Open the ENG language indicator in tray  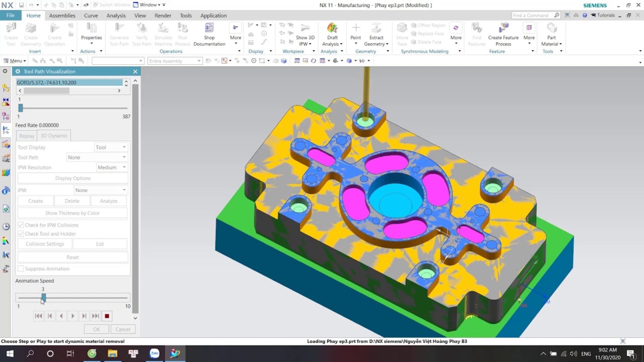pos(586,354)
